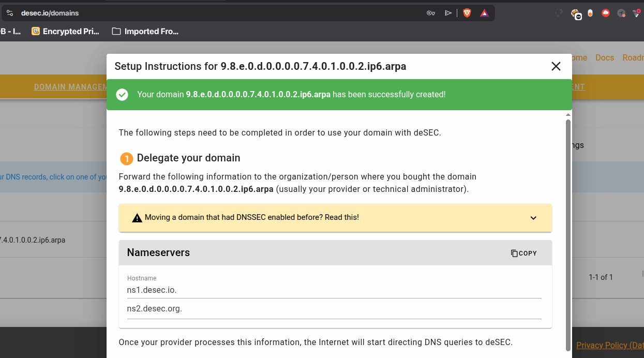Open the site settings icon beside the URL
Image resolution: width=644 pixels, height=358 pixels.
[x=10, y=13]
